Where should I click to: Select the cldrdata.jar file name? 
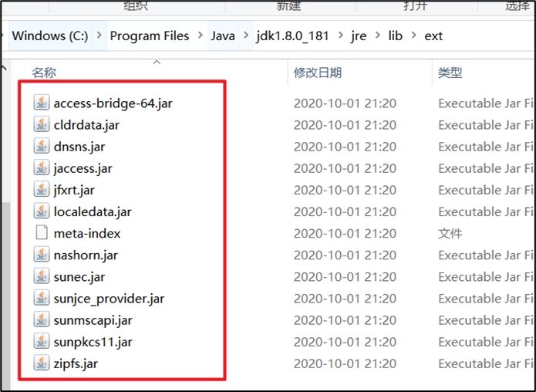86,125
